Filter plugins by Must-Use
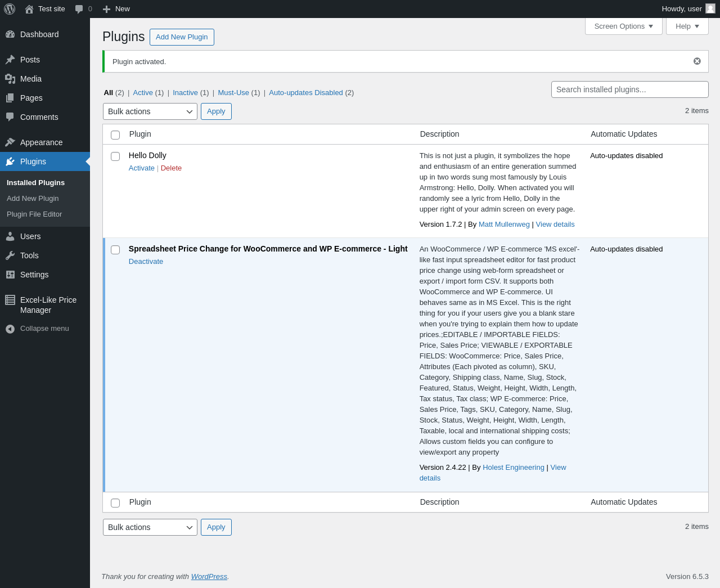The image size is (720, 588). [233, 93]
